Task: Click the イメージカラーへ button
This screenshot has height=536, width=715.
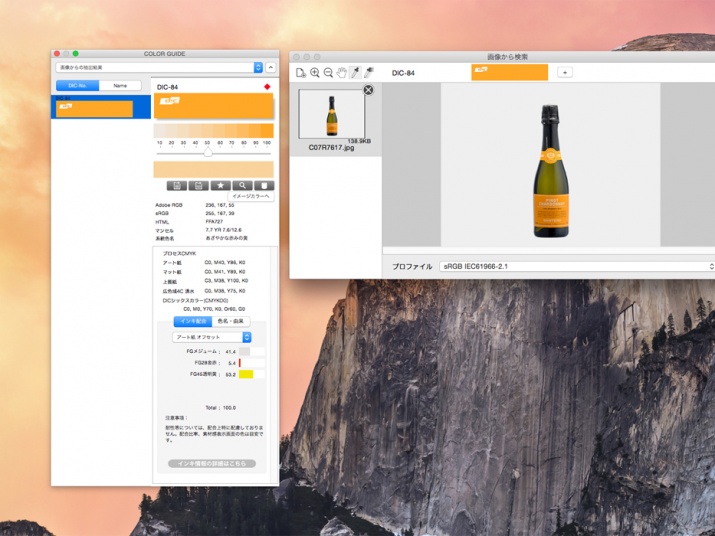Action: click(x=253, y=197)
